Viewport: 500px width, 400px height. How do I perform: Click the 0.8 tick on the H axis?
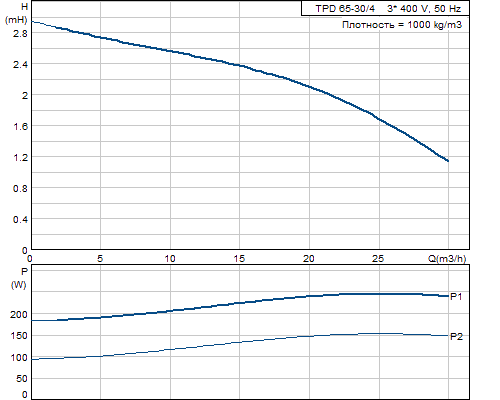[20, 188]
